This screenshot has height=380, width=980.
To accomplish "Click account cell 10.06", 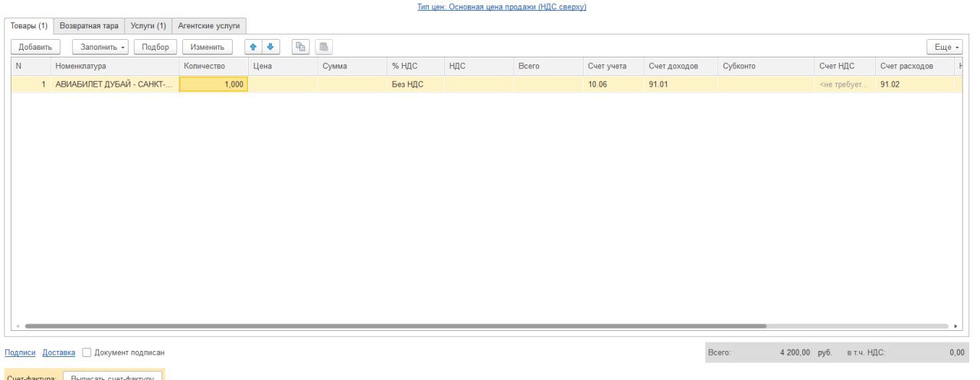I will [613, 84].
